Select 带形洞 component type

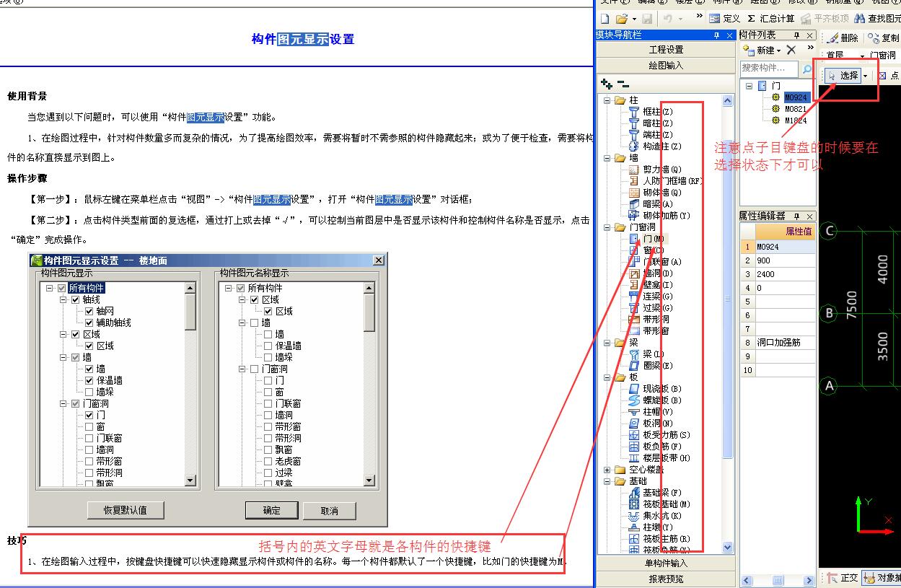pyautogui.click(x=649, y=320)
